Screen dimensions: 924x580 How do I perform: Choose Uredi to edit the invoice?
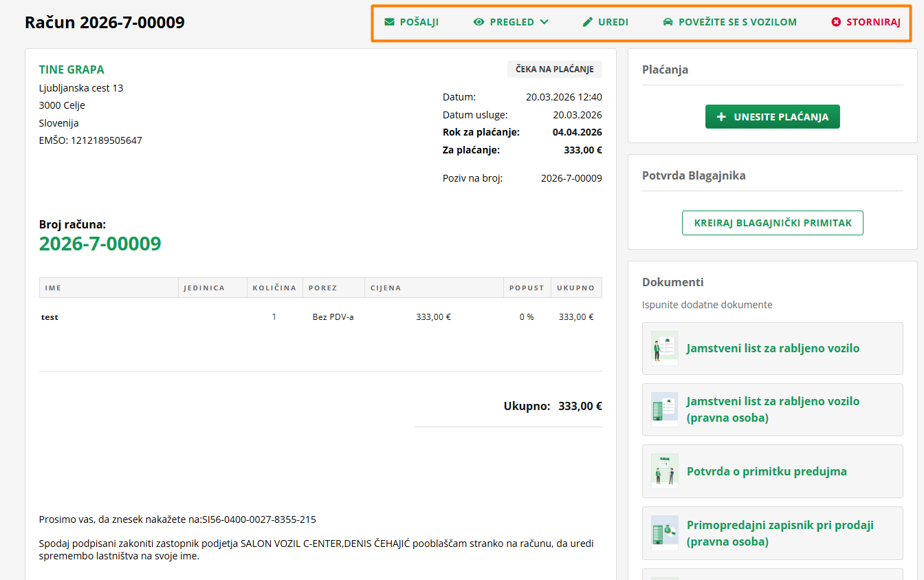613,22
